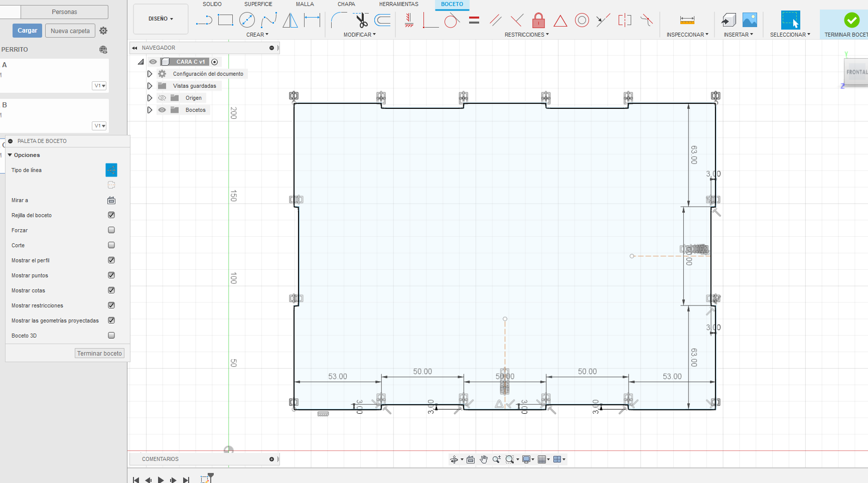868x483 pixels.
Task: Choose the Trim scissors tool
Action: [361, 20]
